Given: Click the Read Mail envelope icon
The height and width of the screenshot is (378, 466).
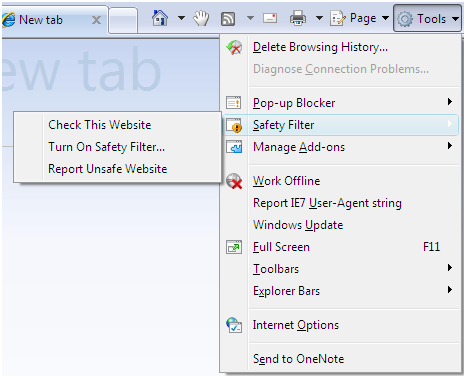Looking at the screenshot, I should [270, 18].
